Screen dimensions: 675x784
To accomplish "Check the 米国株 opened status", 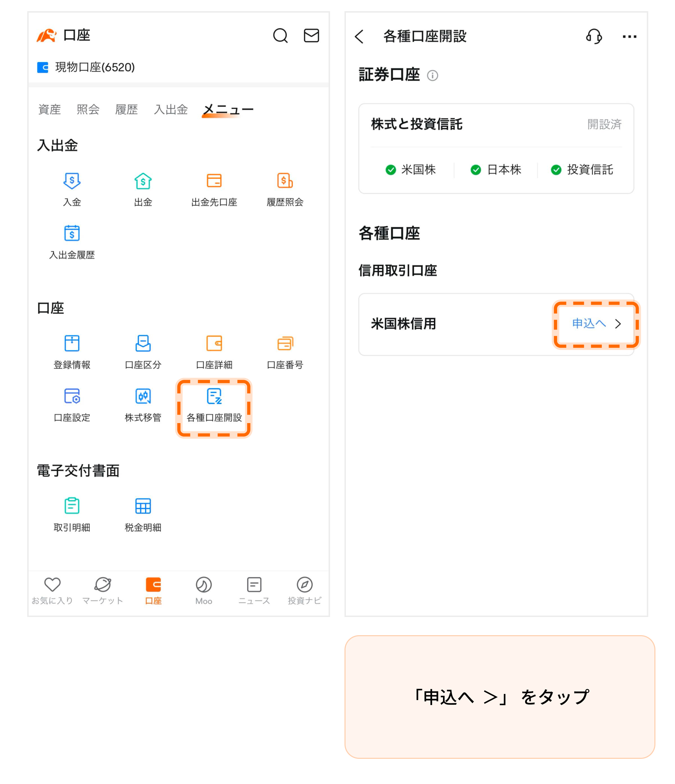I will (412, 170).
